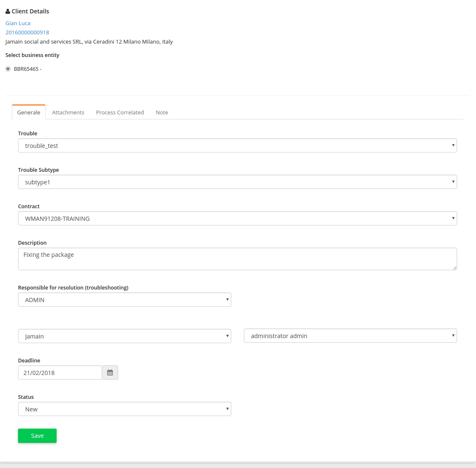Expand the Jamain company dropdown
The image size is (476, 468).
pyautogui.click(x=124, y=336)
